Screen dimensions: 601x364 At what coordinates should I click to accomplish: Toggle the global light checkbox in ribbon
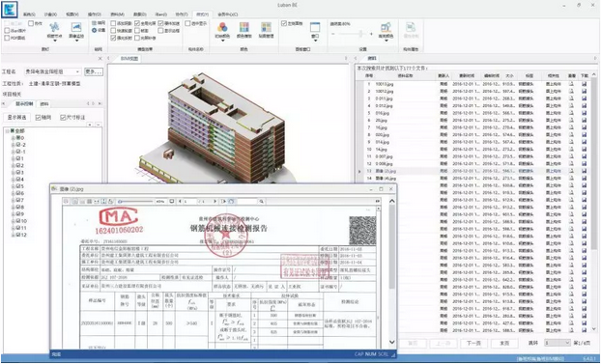click(137, 23)
